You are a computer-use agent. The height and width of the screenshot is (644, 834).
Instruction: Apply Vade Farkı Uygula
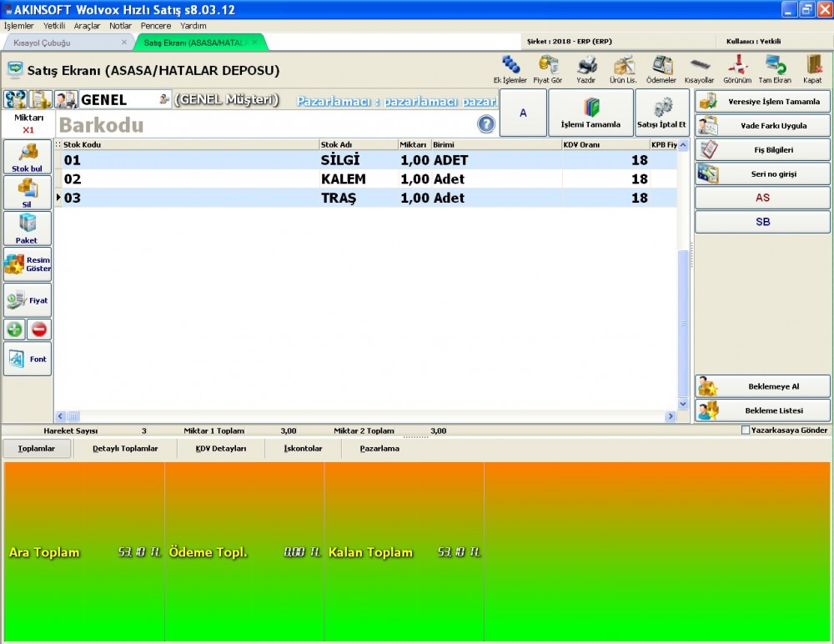point(762,126)
